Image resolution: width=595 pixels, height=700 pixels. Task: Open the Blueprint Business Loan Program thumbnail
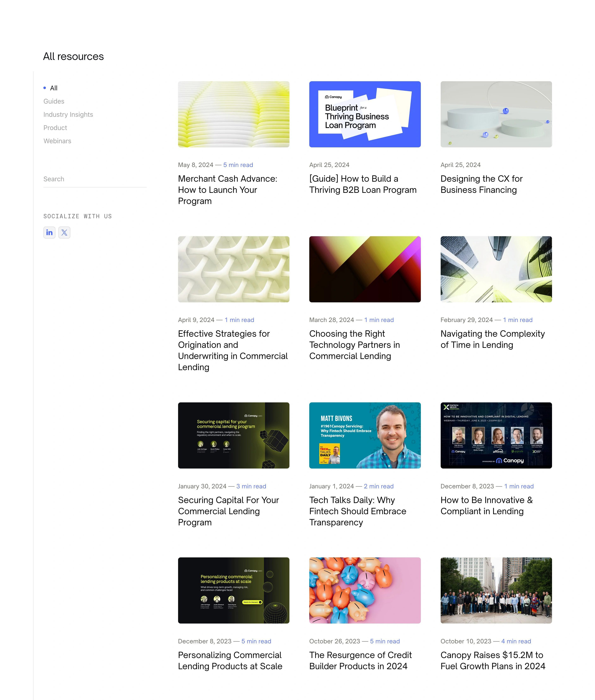[x=365, y=114]
